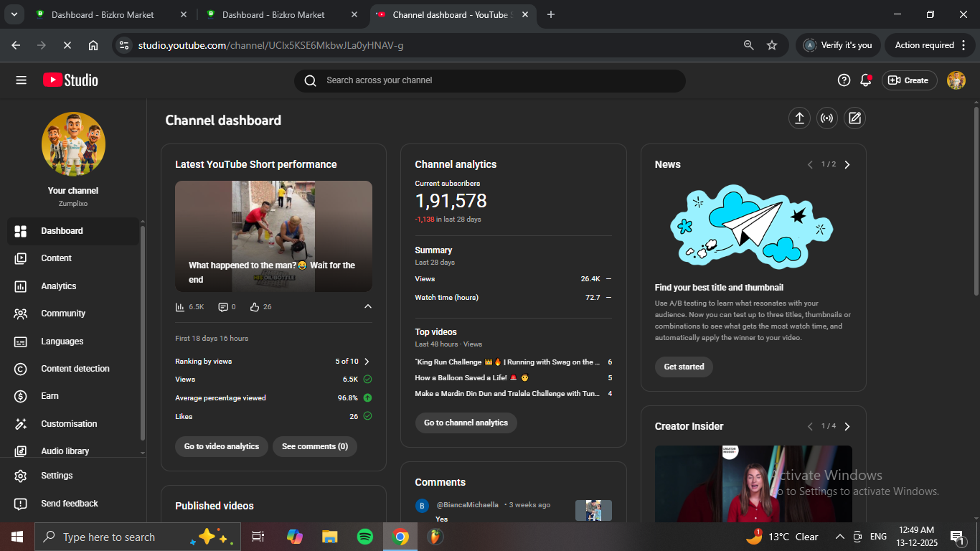Screen dimensions: 980x551
Task: Click the Go live broadcast icon
Action: 827,118
